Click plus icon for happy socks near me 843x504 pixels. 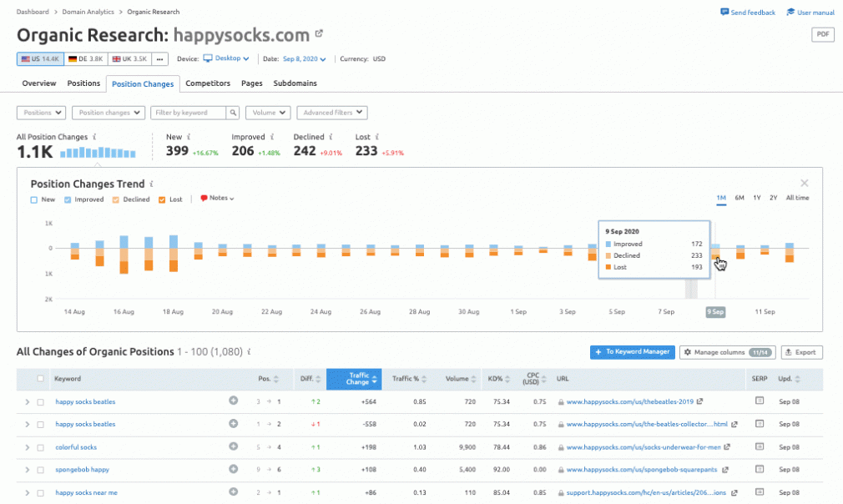pos(234,491)
